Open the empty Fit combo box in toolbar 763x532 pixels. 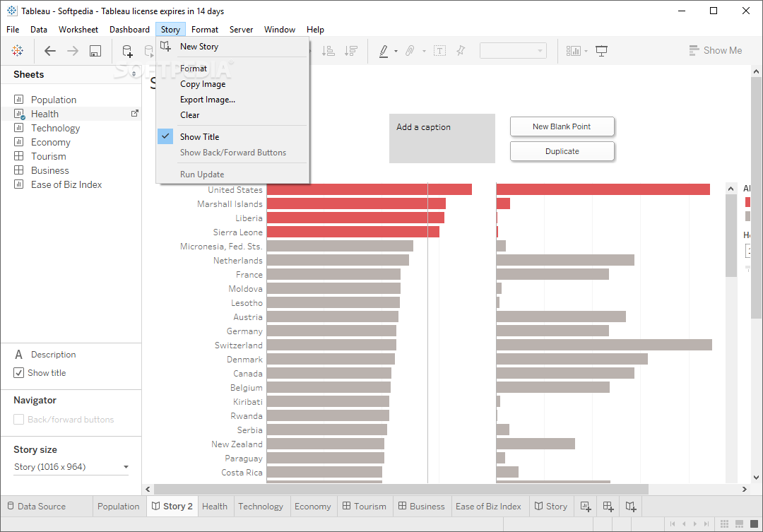(513, 51)
